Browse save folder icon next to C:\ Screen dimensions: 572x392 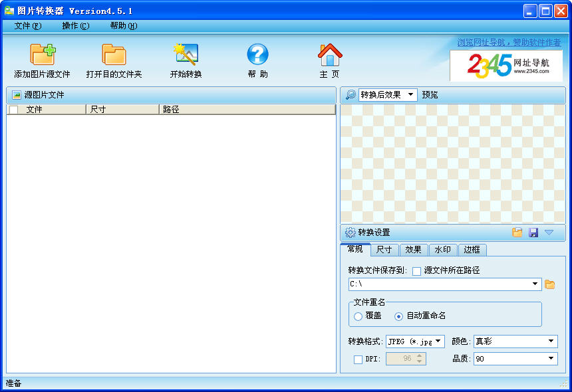(550, 284)
